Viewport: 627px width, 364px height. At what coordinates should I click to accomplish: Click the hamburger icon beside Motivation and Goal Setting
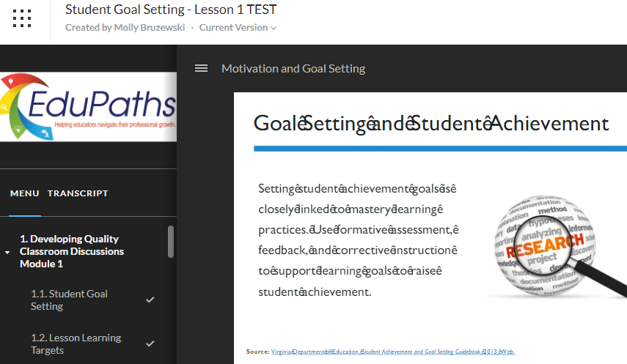(x=201, y=68)
